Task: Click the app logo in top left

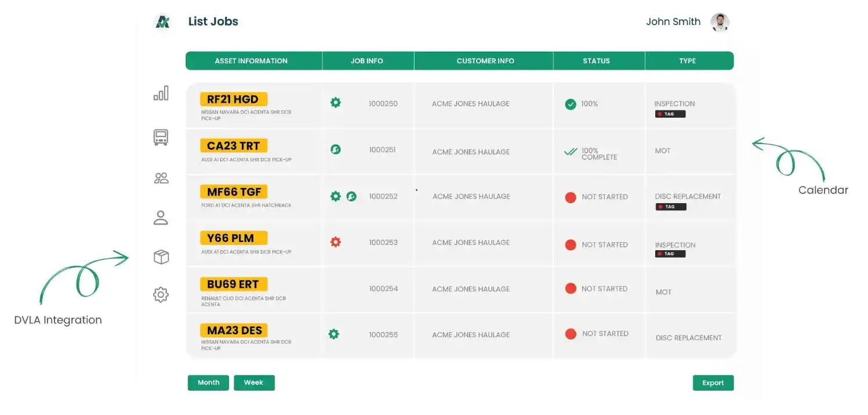Action: (x=162, y=22)
